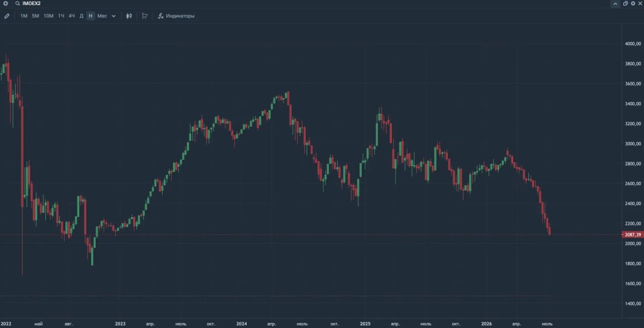Open the shopping cart order icon
Image resolution: width=644 pixels, height=328 pixels.
pyautogui.click(x=144, y=16)
